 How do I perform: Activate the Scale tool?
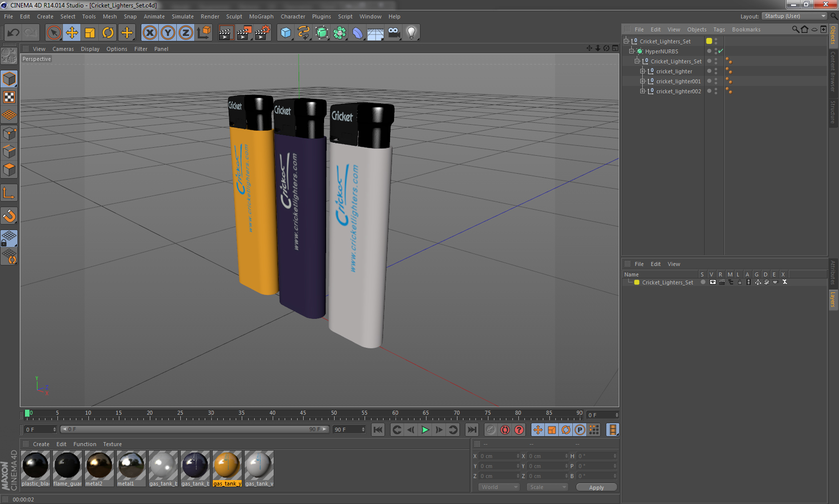pyautogui.click(x=90, y=33)
